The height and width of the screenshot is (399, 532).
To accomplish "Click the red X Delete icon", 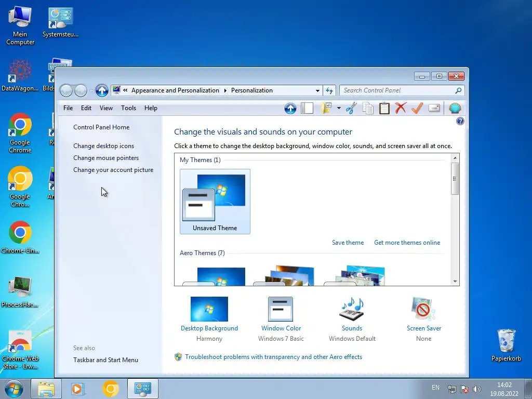I will coord(401,108).
